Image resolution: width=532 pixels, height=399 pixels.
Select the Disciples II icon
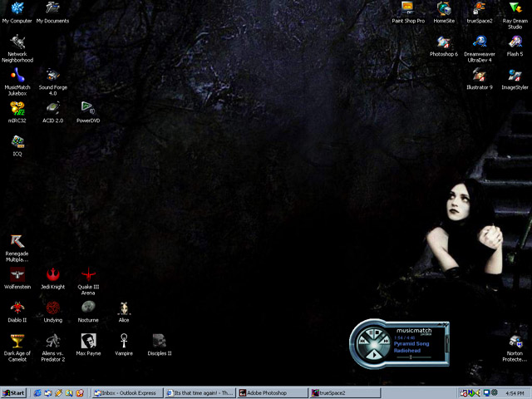(160, 345)
